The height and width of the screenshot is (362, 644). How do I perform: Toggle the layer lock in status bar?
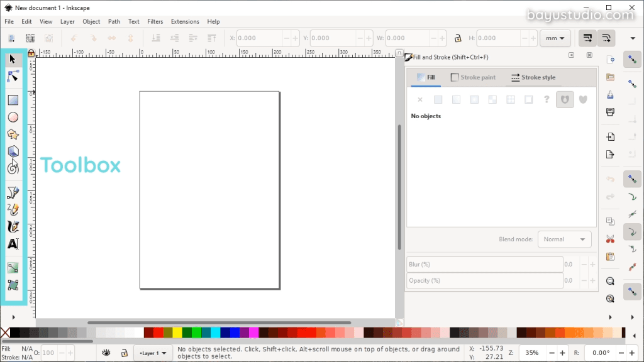click(x=124, y=353)
